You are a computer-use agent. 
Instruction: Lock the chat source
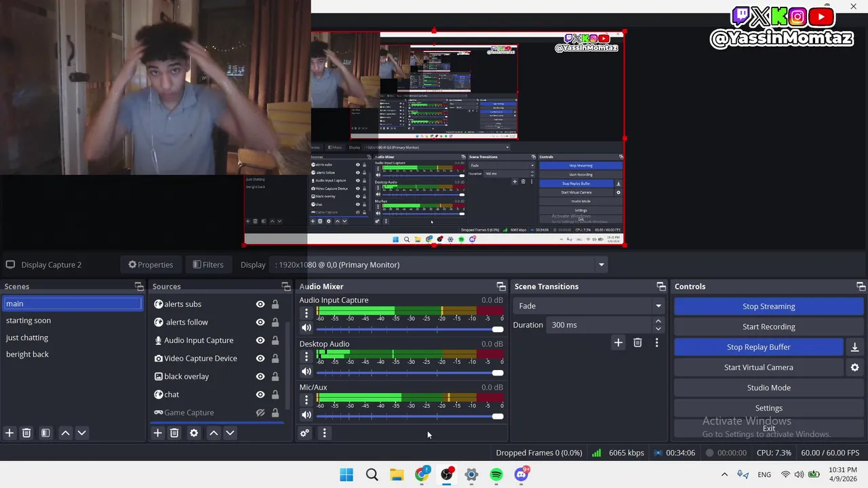click(x=275, y=394)
